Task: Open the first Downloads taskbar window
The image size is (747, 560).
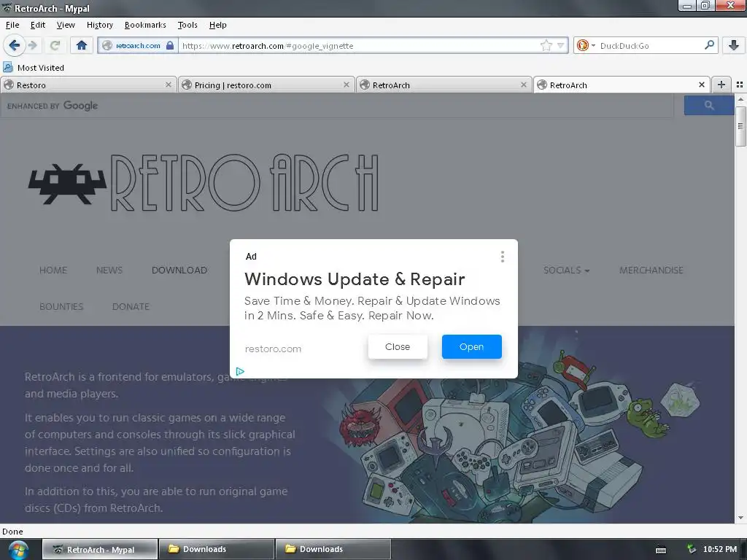Action: click(217, 549)
